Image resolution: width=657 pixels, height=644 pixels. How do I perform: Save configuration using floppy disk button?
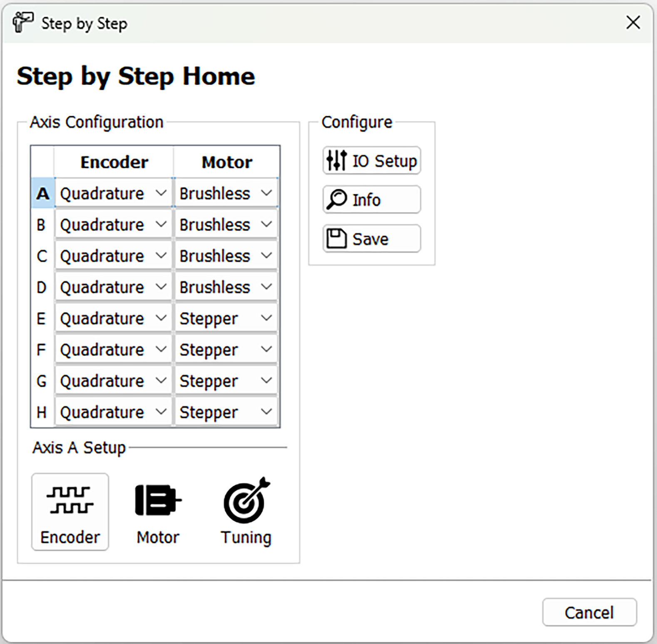[x=371, y=239]
